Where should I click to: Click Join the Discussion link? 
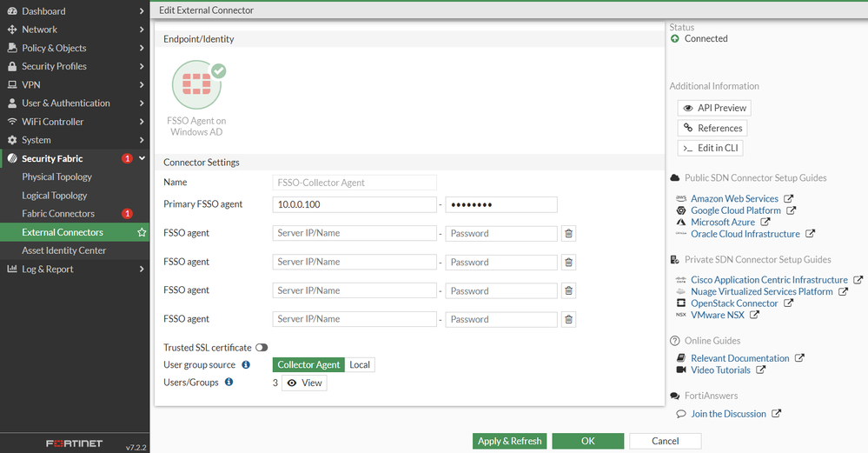tap(728, 414)
